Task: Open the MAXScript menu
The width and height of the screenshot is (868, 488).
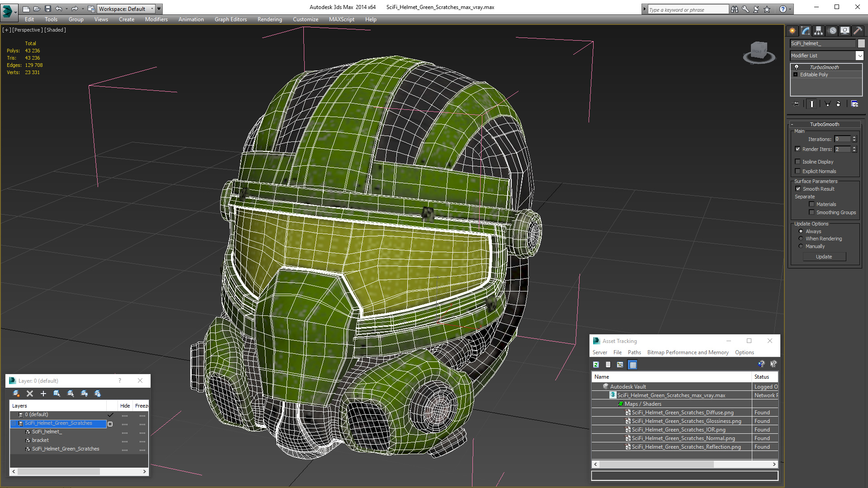Action: point(341,19)
